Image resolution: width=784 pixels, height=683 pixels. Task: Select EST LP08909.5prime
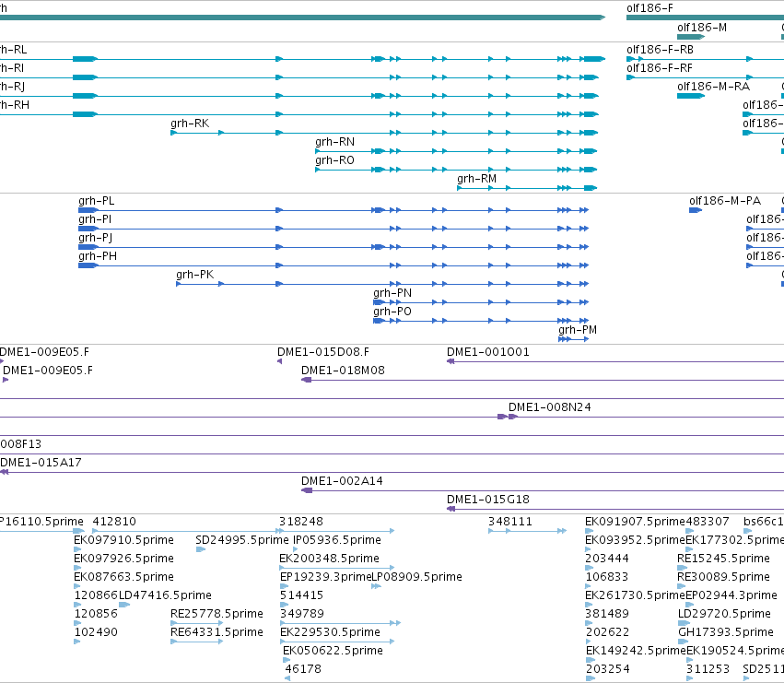click(417, 577)
